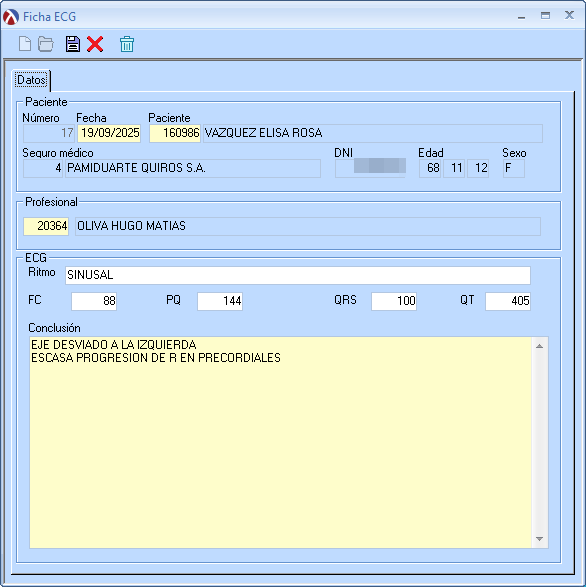Click the Fecha field showing 19/09/2025
586x587 pixels.
(x=109, y=133)
